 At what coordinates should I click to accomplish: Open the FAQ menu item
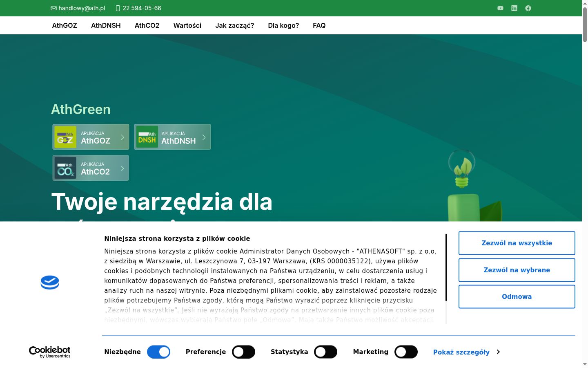319,25
